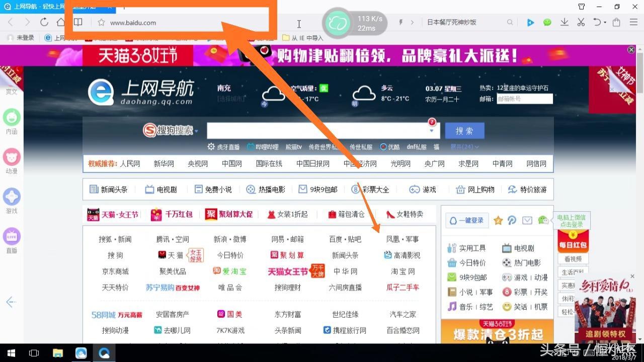Open the blue video play toolbar icon
This screenshot has width=644, height=362.
click(x=530, y=22)
